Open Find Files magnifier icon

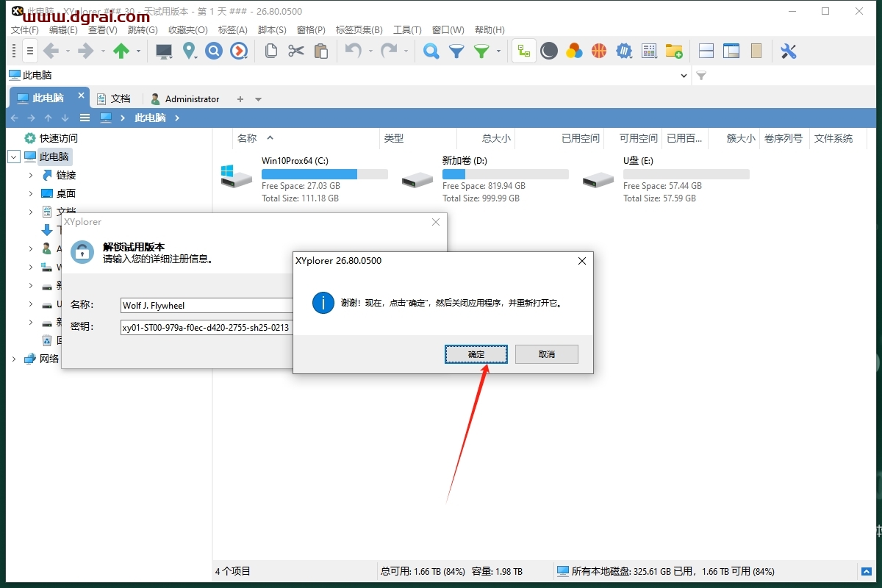click(431, 51)
